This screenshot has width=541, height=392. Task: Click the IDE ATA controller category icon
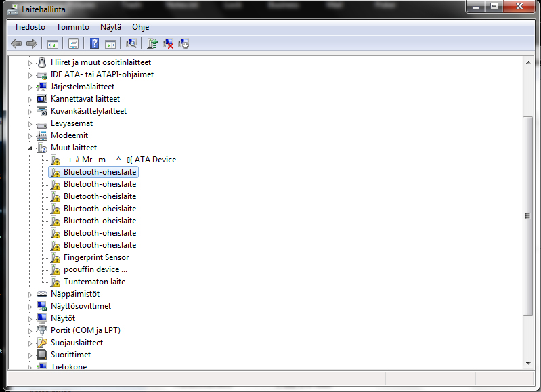42,75
